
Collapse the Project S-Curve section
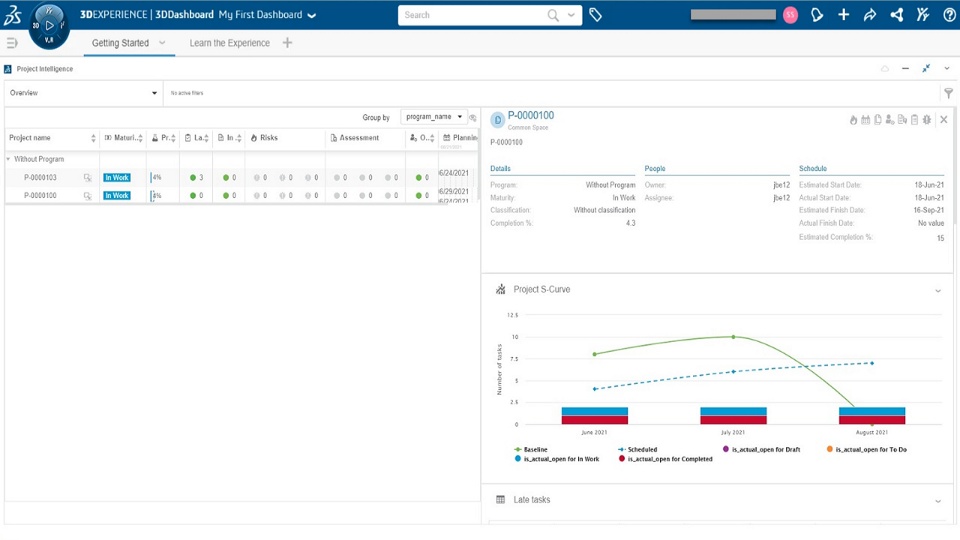(x=937, y=290)
